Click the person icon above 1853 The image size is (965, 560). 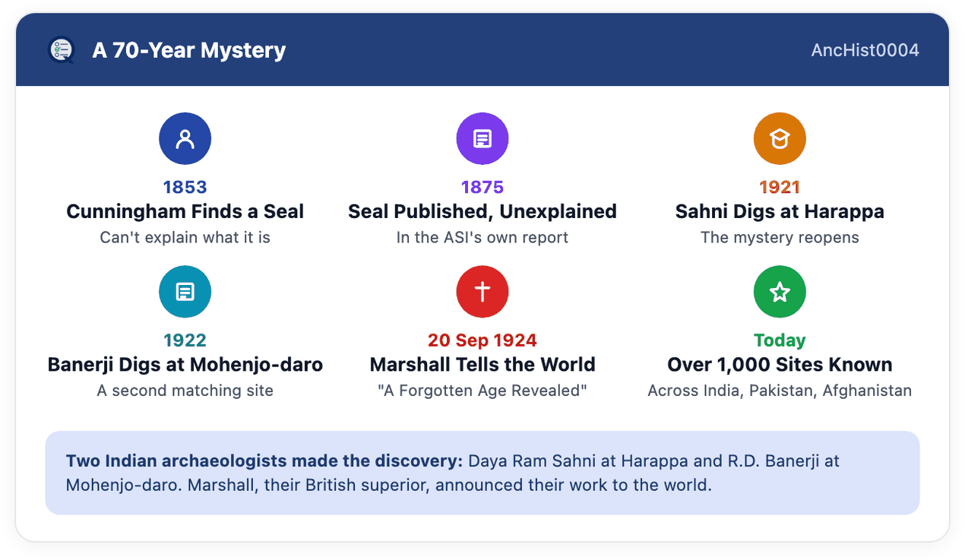coord(185,139)
